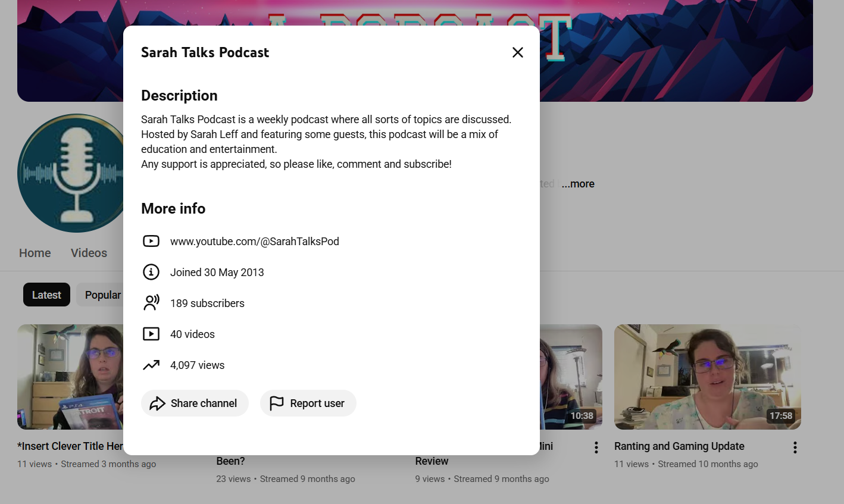Screen dimensions: 844x504
Task: Open options menu for Ranting and Gaming Update
Action: coord(795,447)
